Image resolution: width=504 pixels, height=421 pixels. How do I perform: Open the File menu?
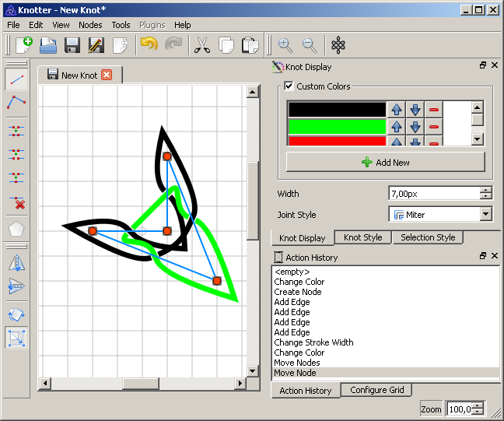coord(13,25)
